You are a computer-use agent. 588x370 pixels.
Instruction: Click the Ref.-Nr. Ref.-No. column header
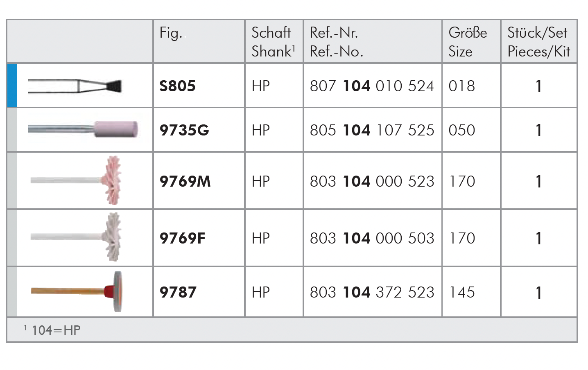[x=337, y=42]
